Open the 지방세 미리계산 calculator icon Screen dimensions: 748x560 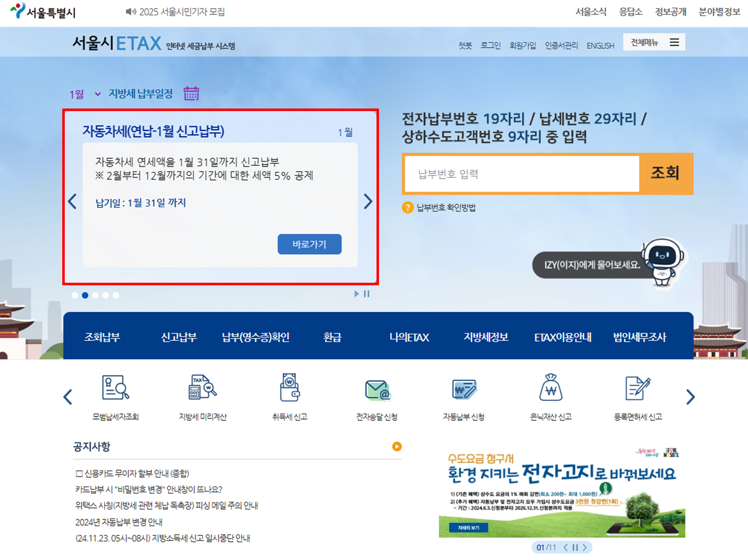click(x=203, y=388)
